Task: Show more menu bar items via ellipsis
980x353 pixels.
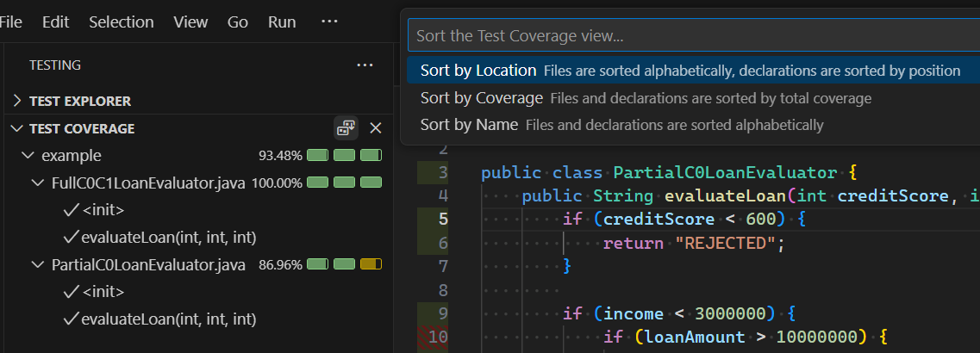Action: [x=329, y=22]
